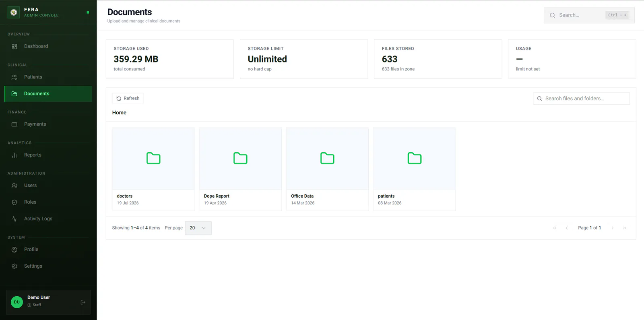The height and width of the screenshot is (320, 644).
Task: Open Patients section
Action: click(48, 77)
